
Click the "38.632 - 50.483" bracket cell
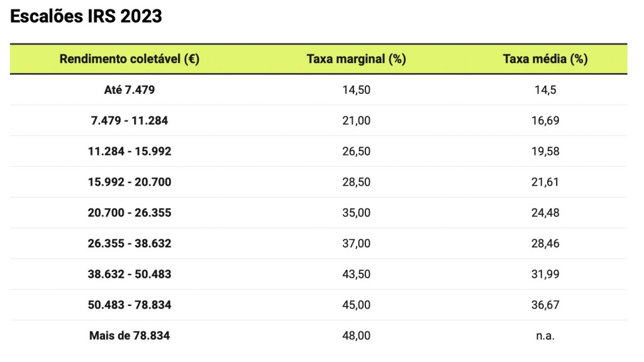point(130,274)
